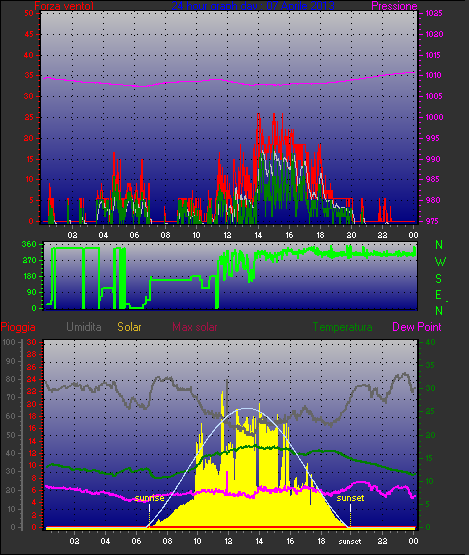Click the sunset marker on solar graph

click(350, 498)
